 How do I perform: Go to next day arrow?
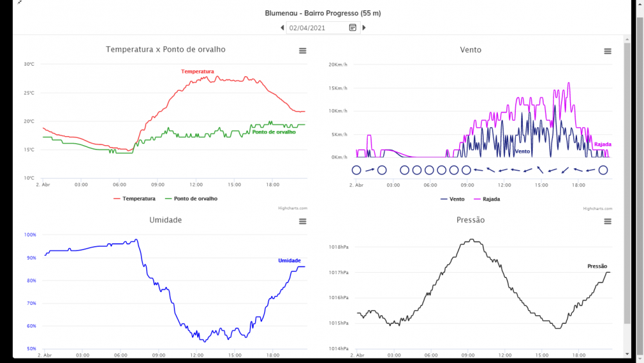(x=364, y=28)
